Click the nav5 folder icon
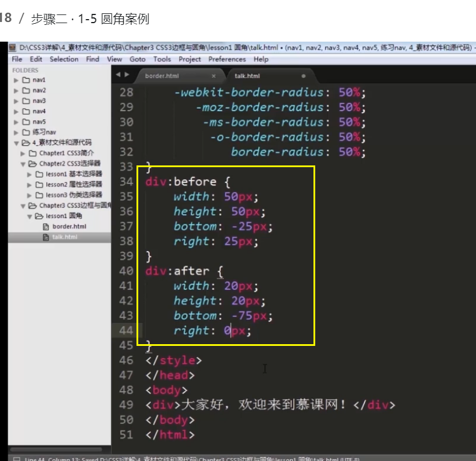Screen dimensions: 476x461 (26, 122)
